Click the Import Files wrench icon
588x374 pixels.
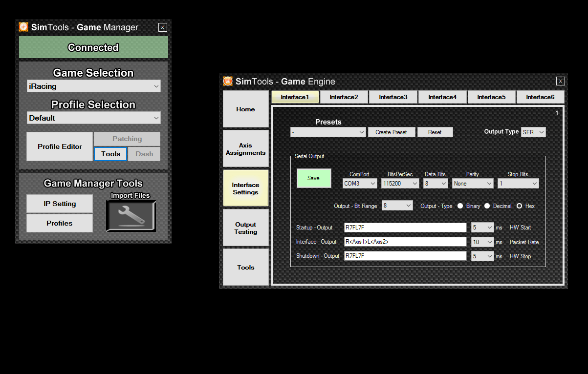[131, 216]
